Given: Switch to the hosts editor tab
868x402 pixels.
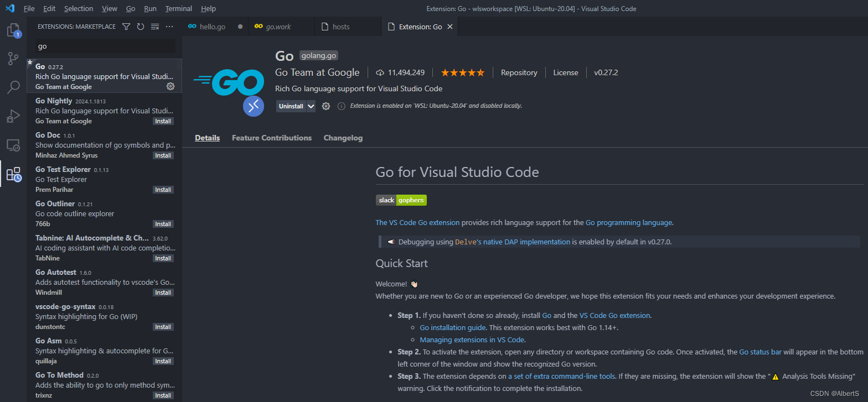Looking at the screenshot, I should click(x=348, y=27).
